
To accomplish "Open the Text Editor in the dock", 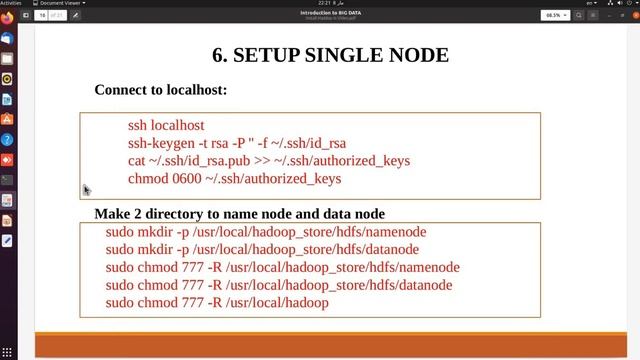I will click(x=7, y=241).
